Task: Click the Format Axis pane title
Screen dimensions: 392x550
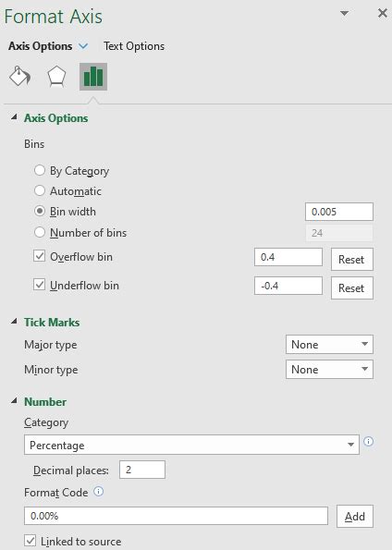Action: coord(54,17)
